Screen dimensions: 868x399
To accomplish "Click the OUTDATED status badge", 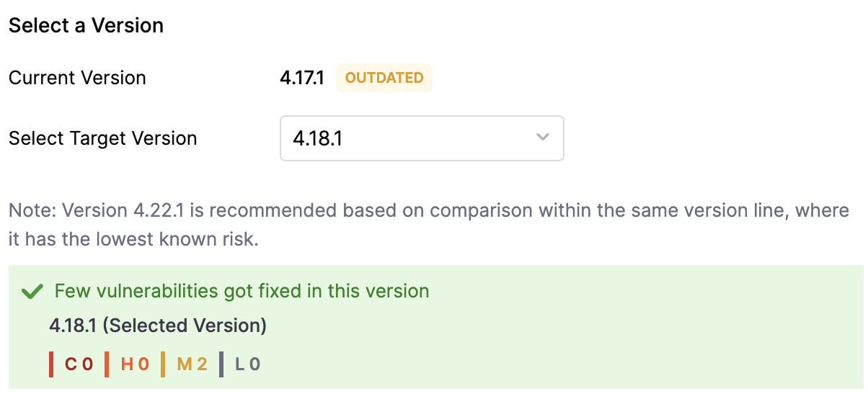I will [384, 78].
